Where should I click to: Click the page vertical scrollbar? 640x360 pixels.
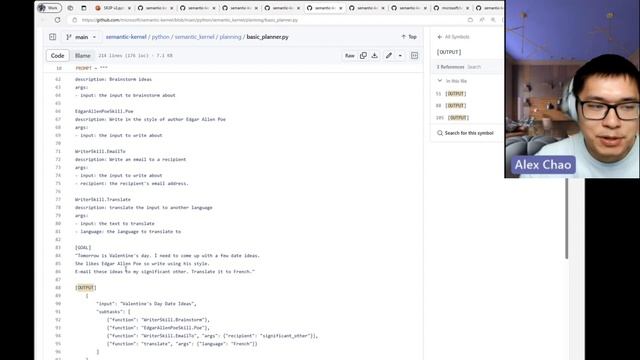[x=567, y=218]
